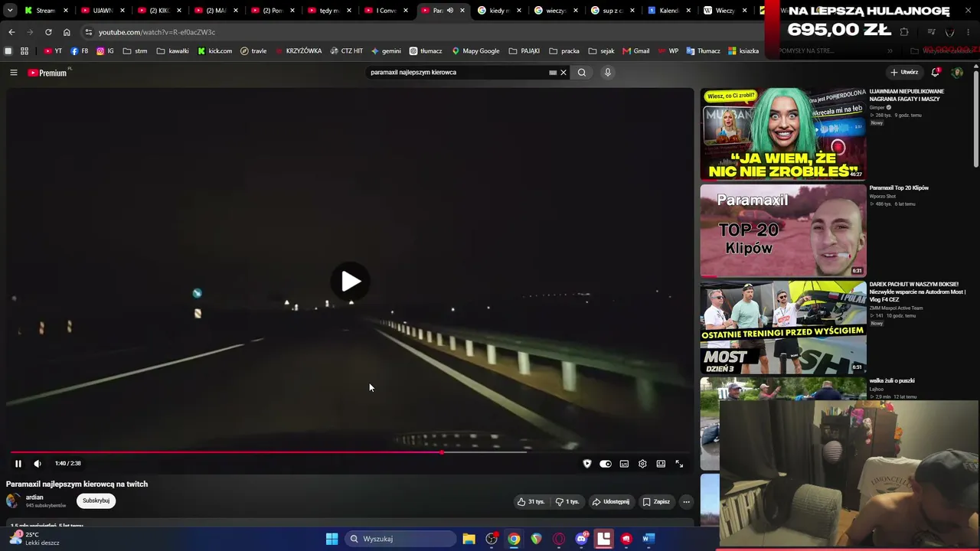
Task: Save the video with Zapisz
Action: 656,502
